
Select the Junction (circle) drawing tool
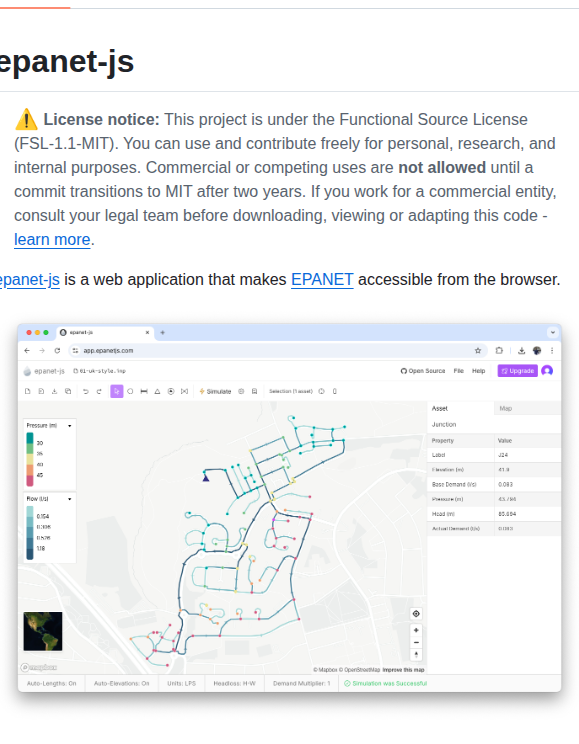point(130,391)
